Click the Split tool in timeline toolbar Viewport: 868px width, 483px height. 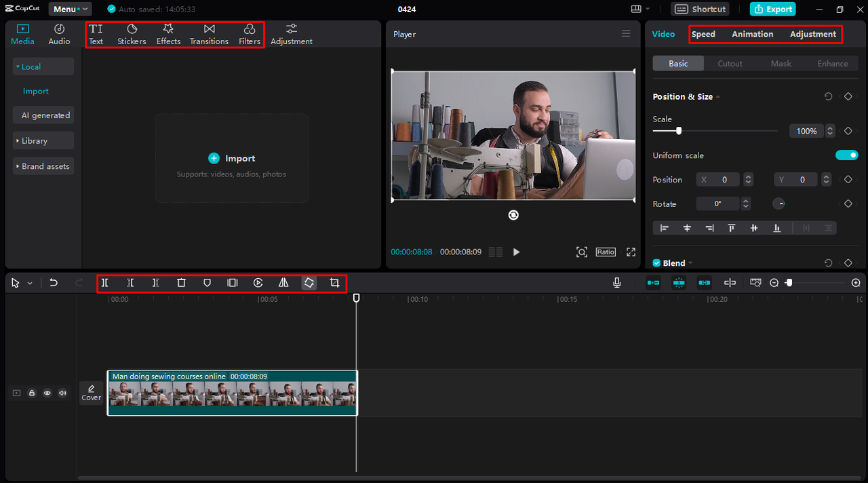tap(104, 283)
